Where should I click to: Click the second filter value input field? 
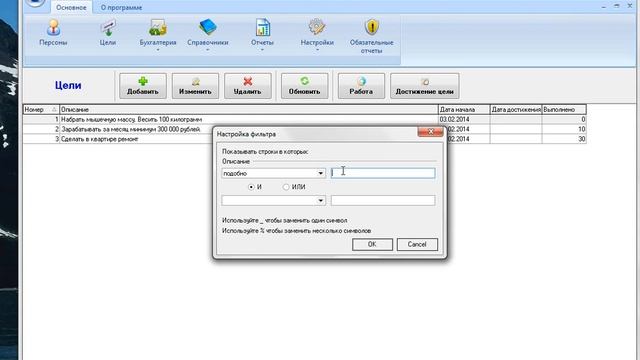(x=383, y=200)
